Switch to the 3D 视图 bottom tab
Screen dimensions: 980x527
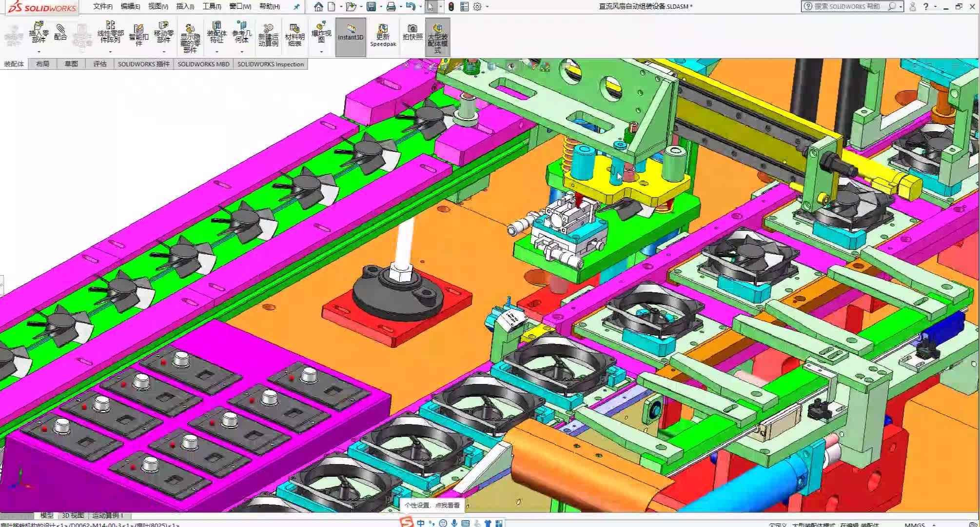tap(73, 515)
